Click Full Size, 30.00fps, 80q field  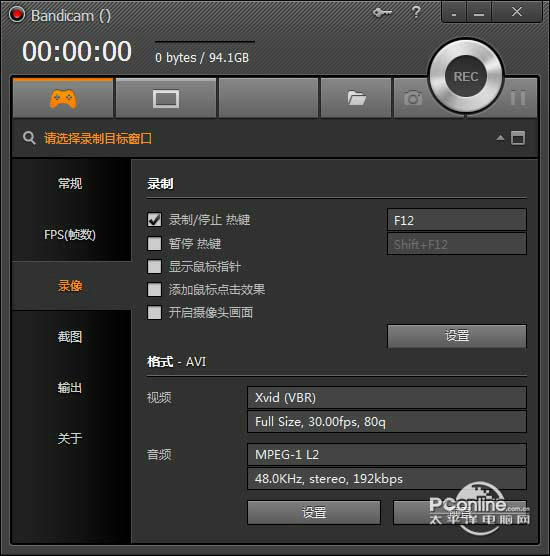387,422
